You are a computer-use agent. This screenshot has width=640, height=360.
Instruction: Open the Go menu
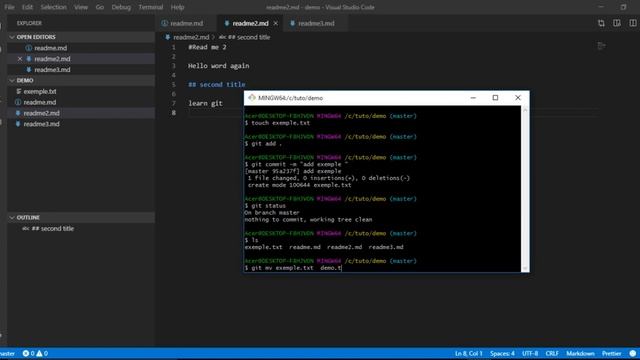[100, 7]
